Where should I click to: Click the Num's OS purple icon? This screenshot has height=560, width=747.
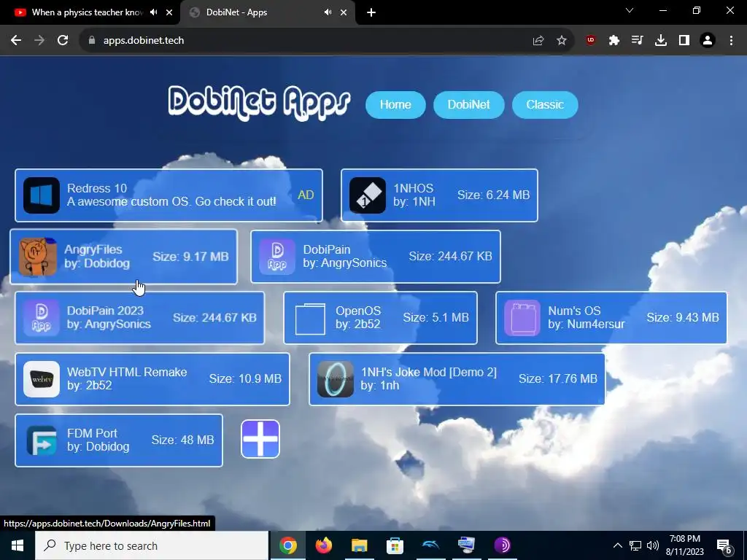point(522,318)
